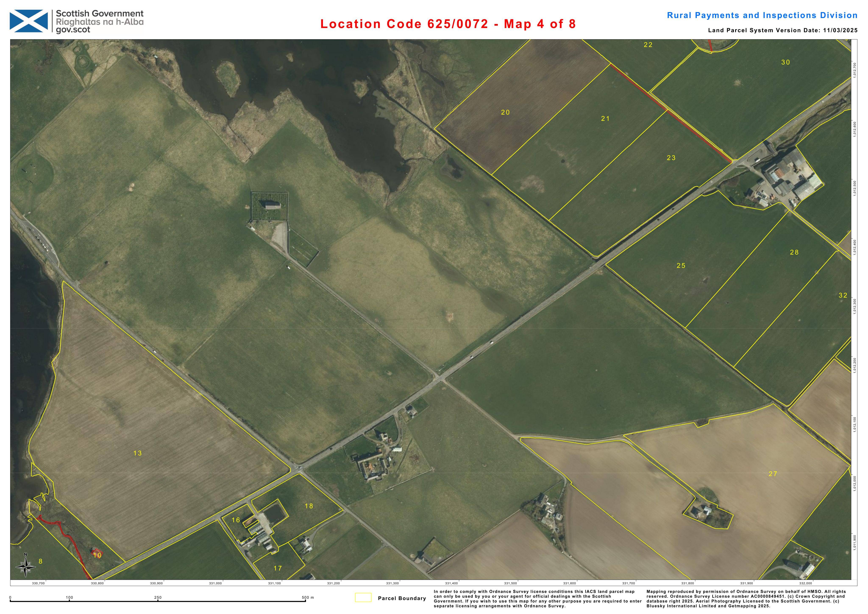The width and height of the screenshot is (868, 614).
Task: Select parcel label 23
Action: pyautogui.click(x=671, y=158)
